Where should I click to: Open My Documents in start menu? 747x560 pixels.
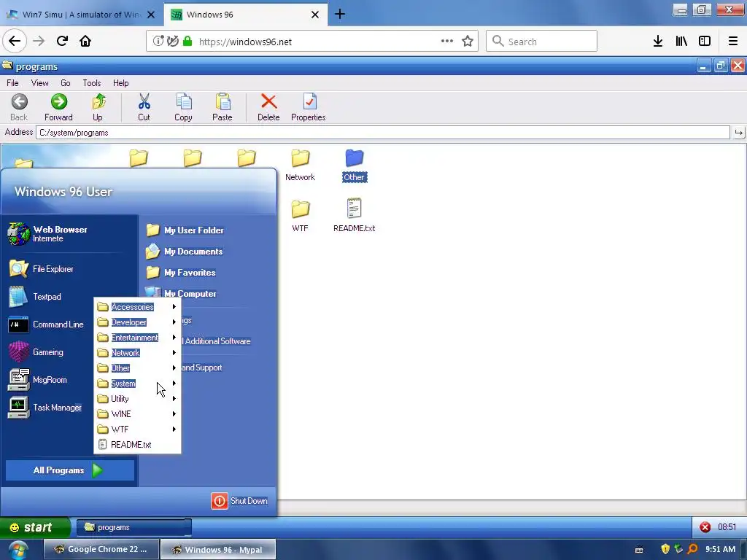(185, 252)
